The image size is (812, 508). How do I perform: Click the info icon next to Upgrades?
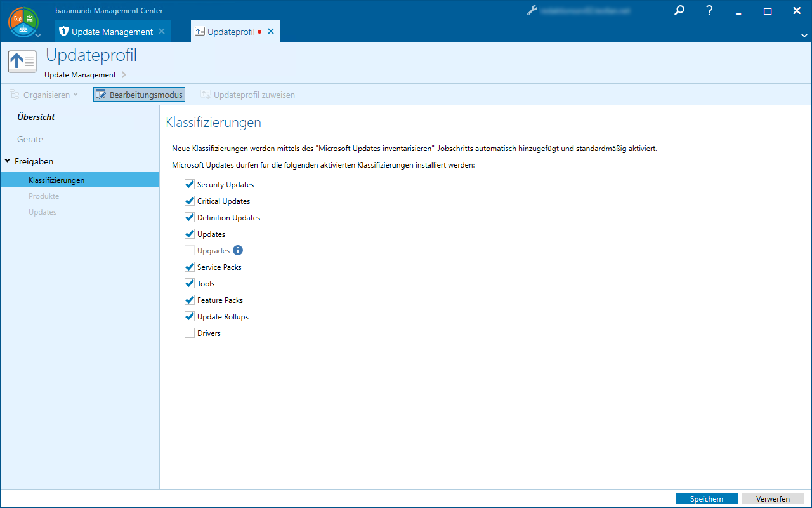(x=238, y=250)
